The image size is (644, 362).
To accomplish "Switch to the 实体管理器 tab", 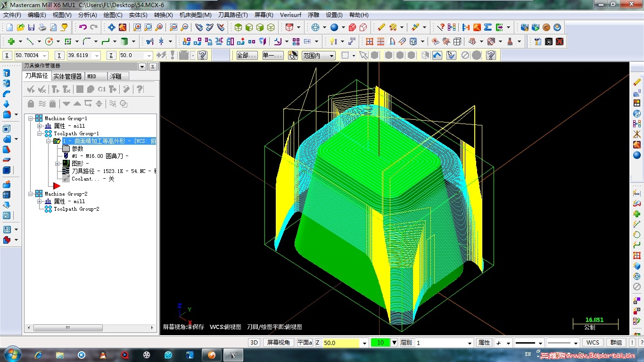I will pos(67,76).
